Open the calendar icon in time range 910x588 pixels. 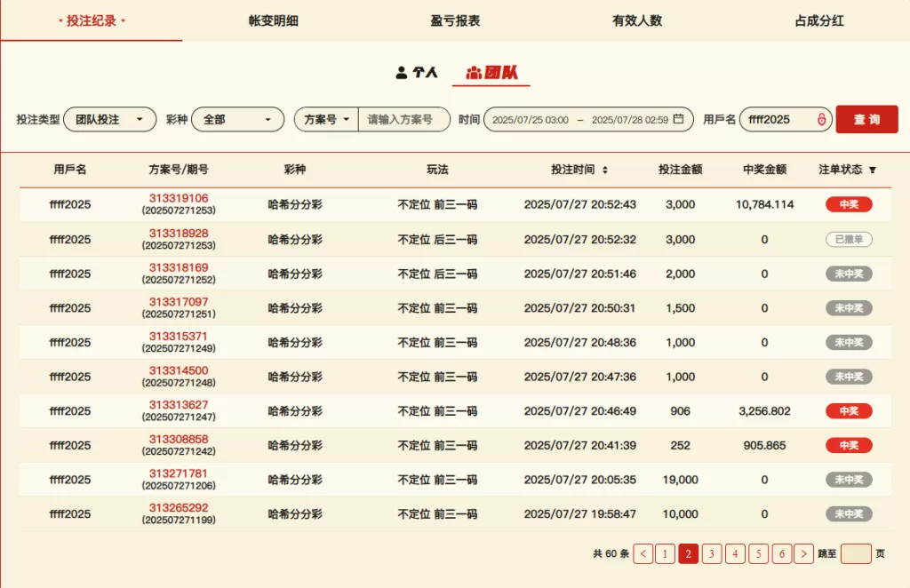pos(678,119)
